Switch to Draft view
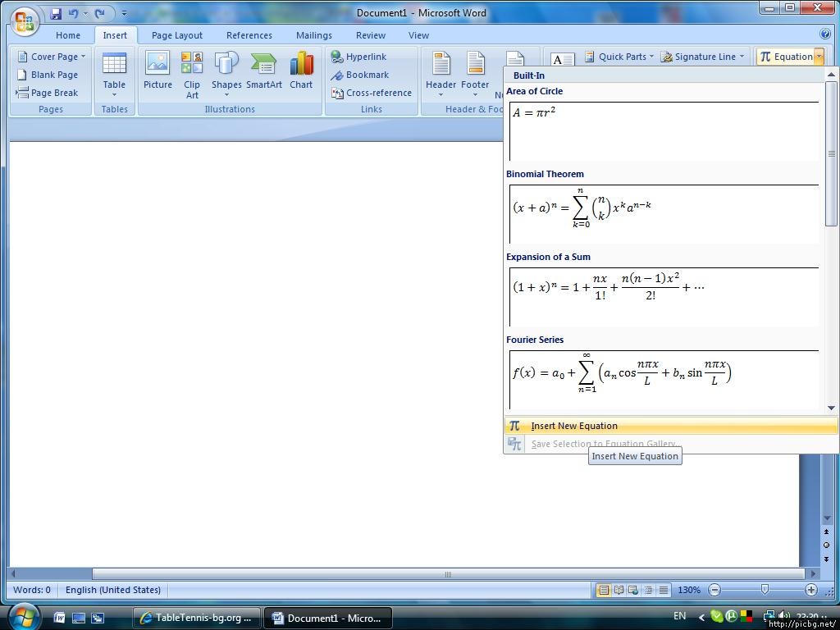The height and width of the screenshot is (630, 840). (663, 591)
